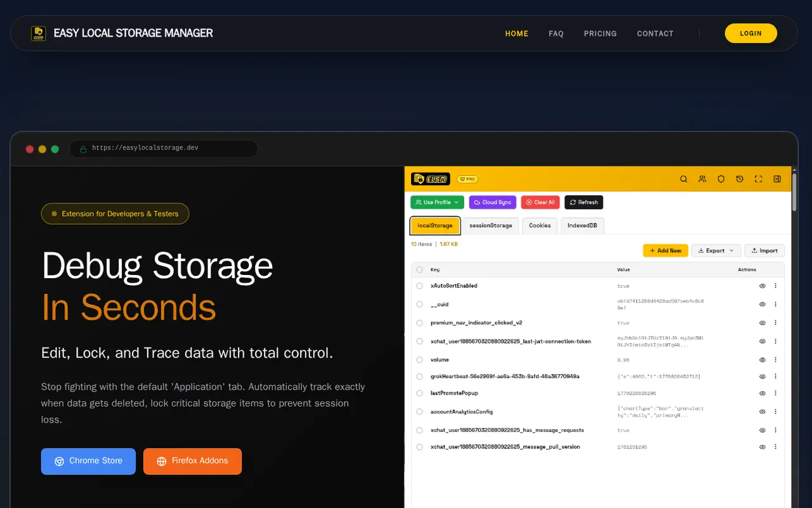The height and width of the screenshot is (508, 812).
Task: Expand the Export dropdown
Action: tap(716, 251)
